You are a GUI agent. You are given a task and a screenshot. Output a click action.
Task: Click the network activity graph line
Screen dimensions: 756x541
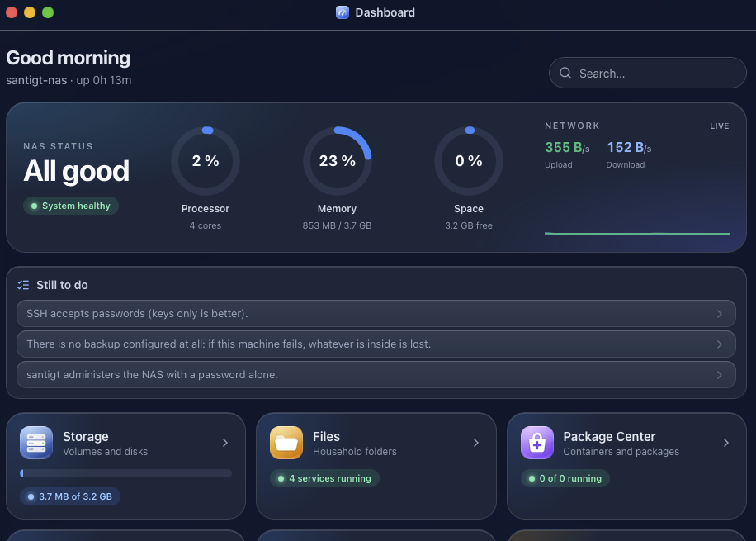pos(637,234)
